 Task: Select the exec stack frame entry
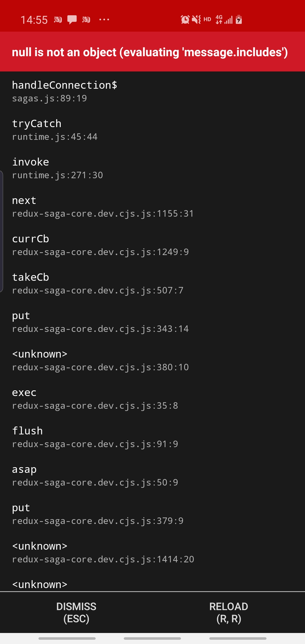95,399
